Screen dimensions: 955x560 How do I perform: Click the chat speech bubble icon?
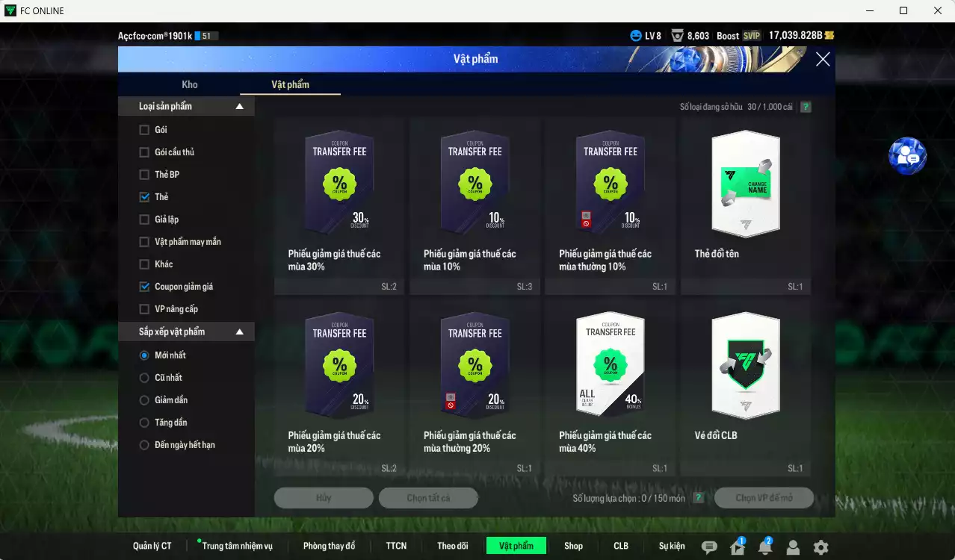[709, 547]
